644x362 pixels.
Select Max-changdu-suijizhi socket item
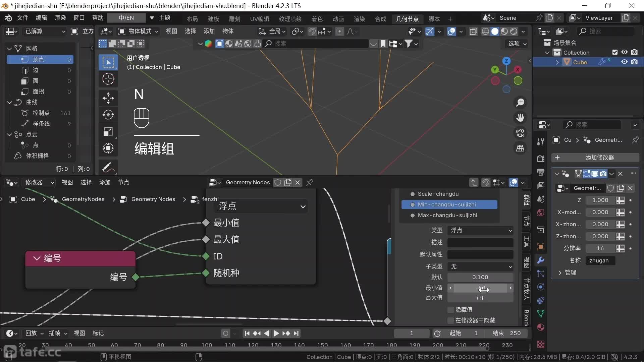tap(447, 215)
